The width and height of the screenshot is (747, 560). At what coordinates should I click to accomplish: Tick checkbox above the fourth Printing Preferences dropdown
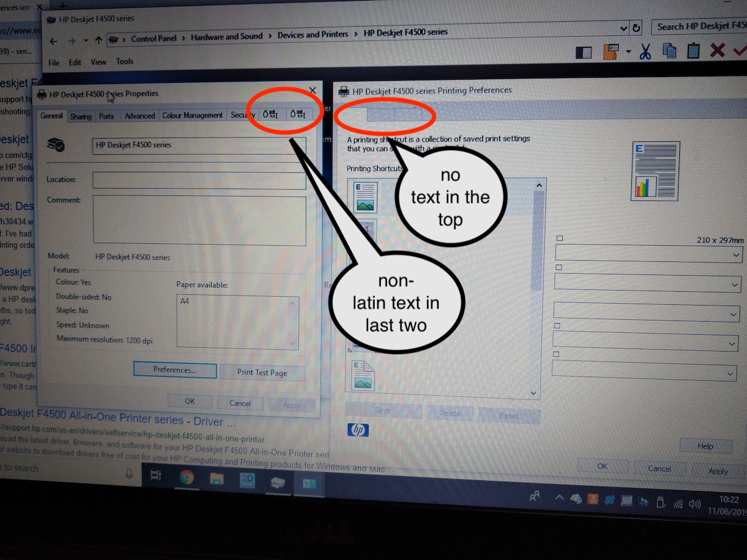coord(558,325)
